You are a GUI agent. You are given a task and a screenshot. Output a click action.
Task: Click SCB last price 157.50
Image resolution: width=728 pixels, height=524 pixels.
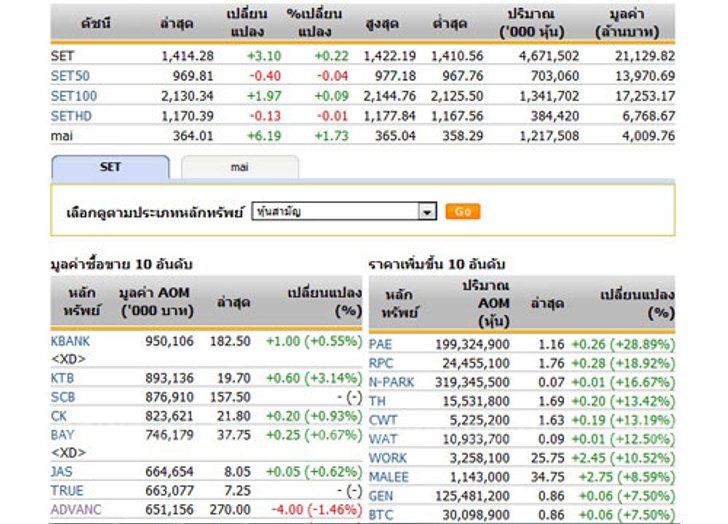(230, 397)
